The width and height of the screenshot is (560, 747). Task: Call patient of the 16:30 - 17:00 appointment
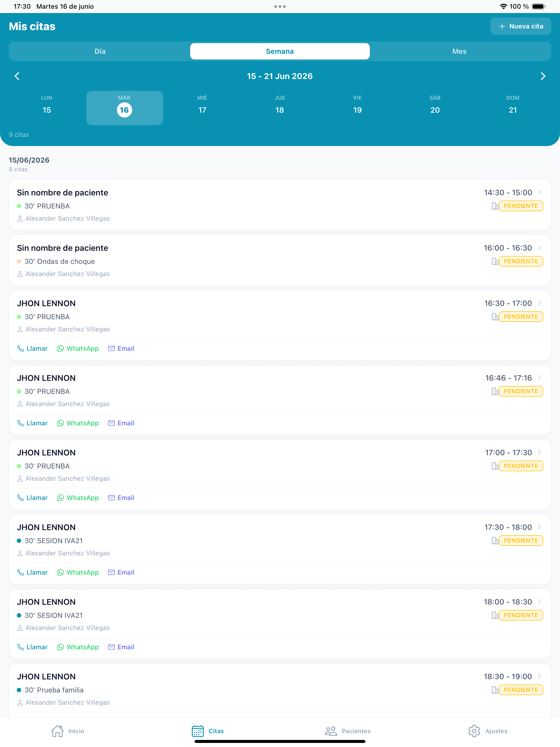pos(32,349)
